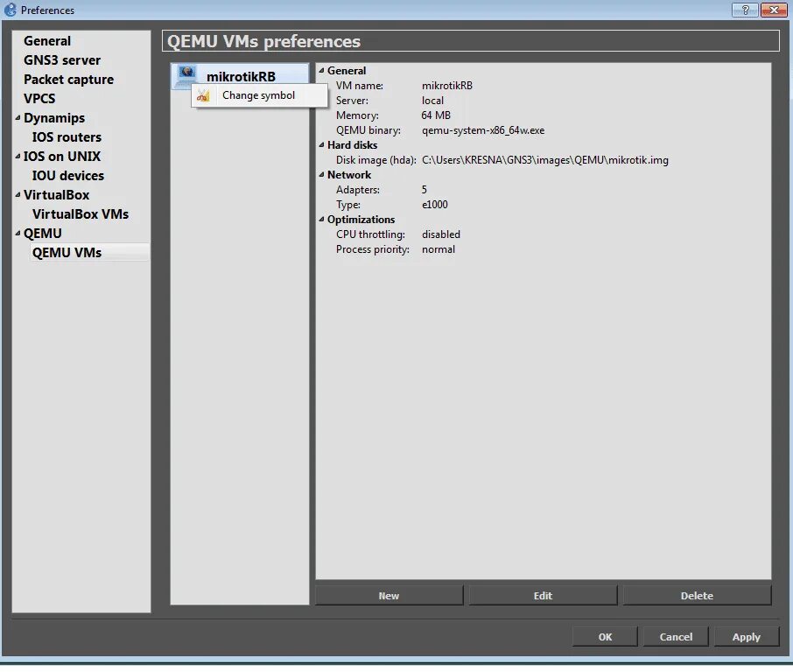Close the Preferences window
This screenshot has height=672, width=793.
coord(774,10)
